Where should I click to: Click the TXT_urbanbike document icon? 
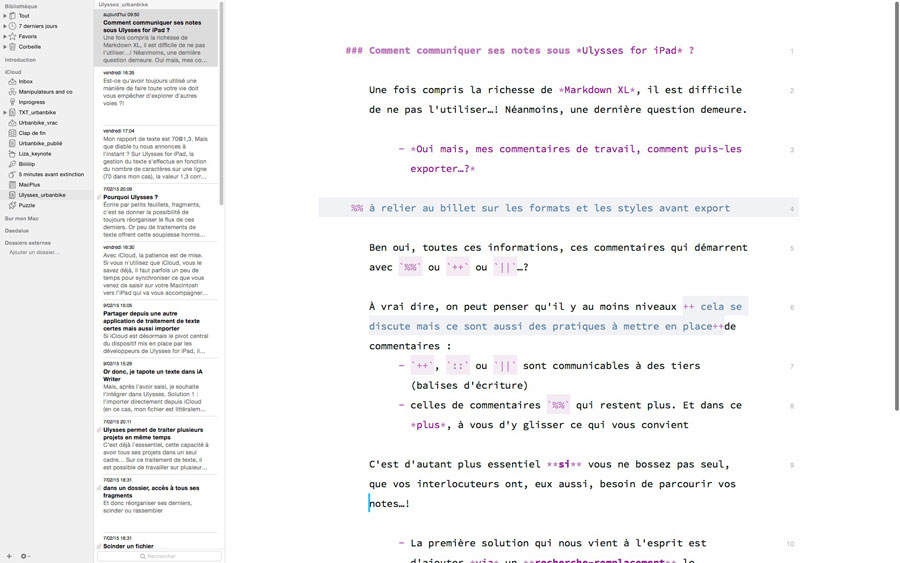click(x=12, y=112)
